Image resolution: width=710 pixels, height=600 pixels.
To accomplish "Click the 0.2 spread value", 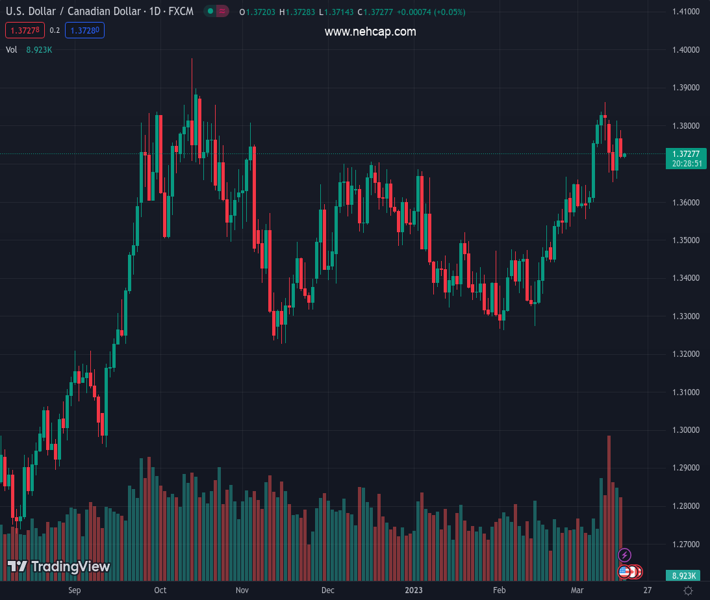I will 54,31.
